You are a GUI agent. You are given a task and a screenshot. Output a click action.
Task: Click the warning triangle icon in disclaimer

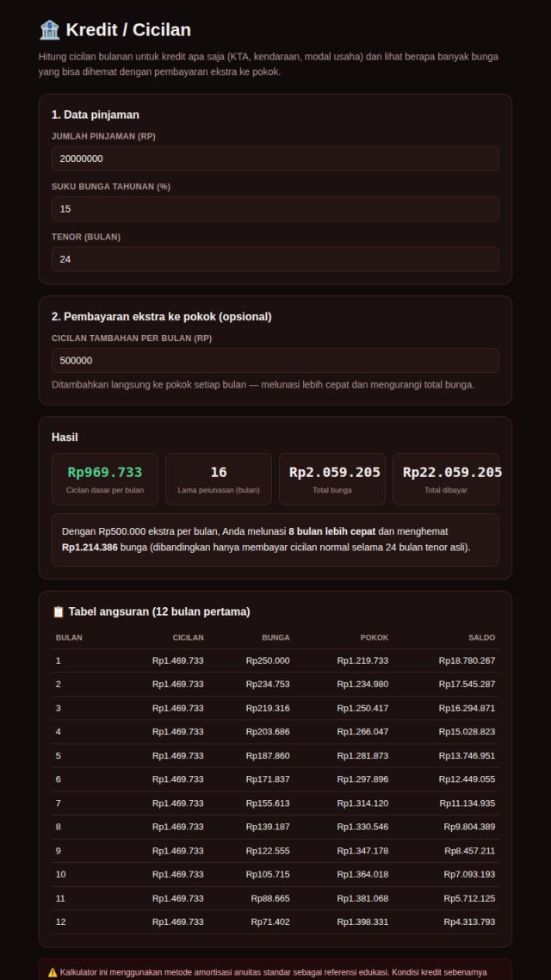pyautogui.click(x=53, y=972)
